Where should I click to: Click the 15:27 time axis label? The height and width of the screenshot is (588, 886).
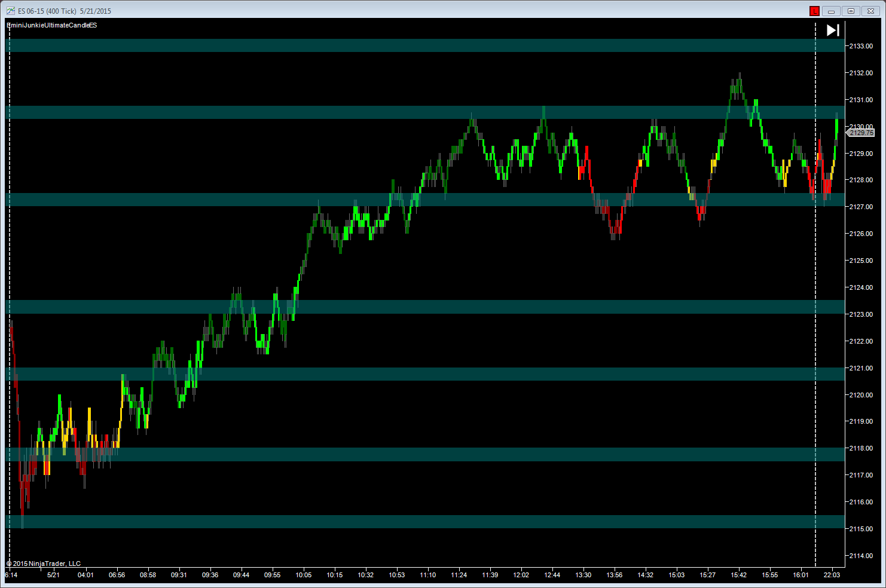click(707, 575)
